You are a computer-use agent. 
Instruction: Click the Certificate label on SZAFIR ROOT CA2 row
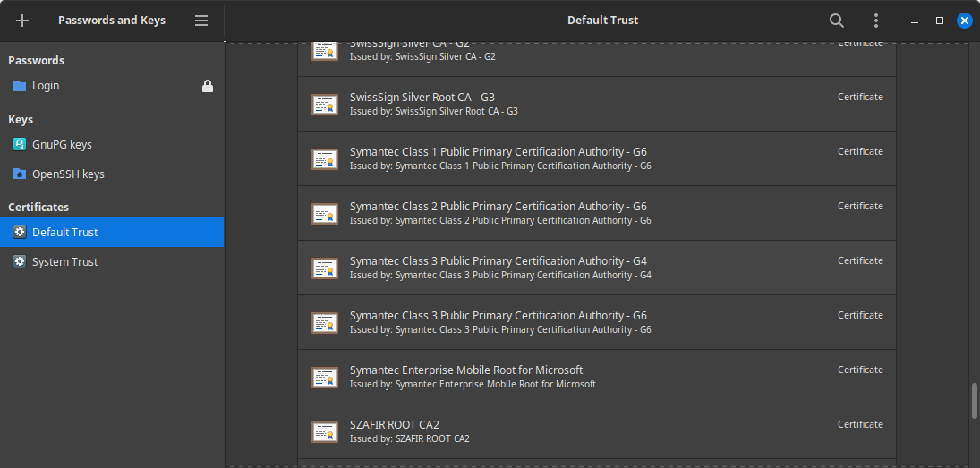click(861, 424)
